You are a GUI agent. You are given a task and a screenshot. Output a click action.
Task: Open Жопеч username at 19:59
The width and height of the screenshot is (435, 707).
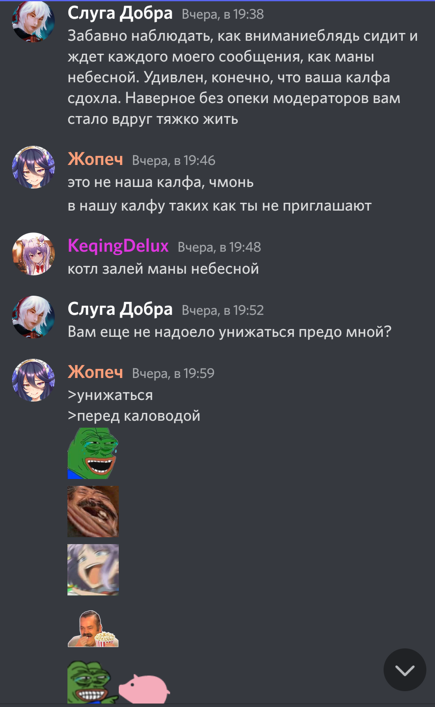point(95,372)
